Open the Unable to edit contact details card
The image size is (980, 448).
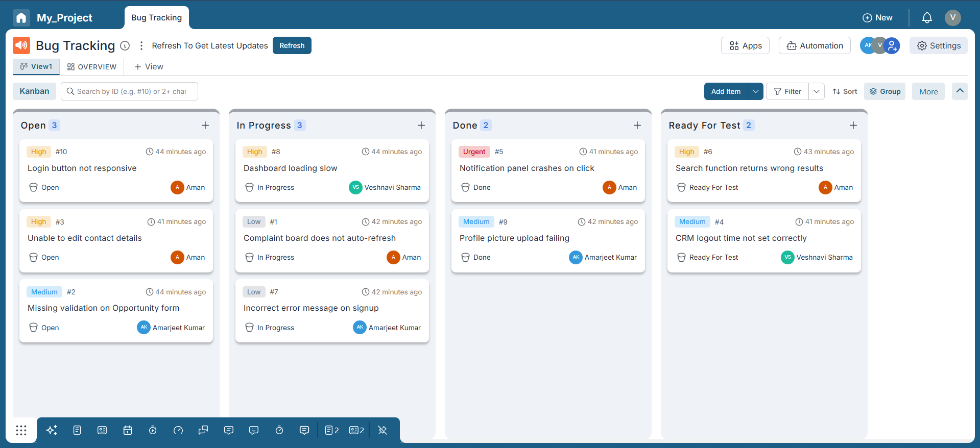point(116,241)
